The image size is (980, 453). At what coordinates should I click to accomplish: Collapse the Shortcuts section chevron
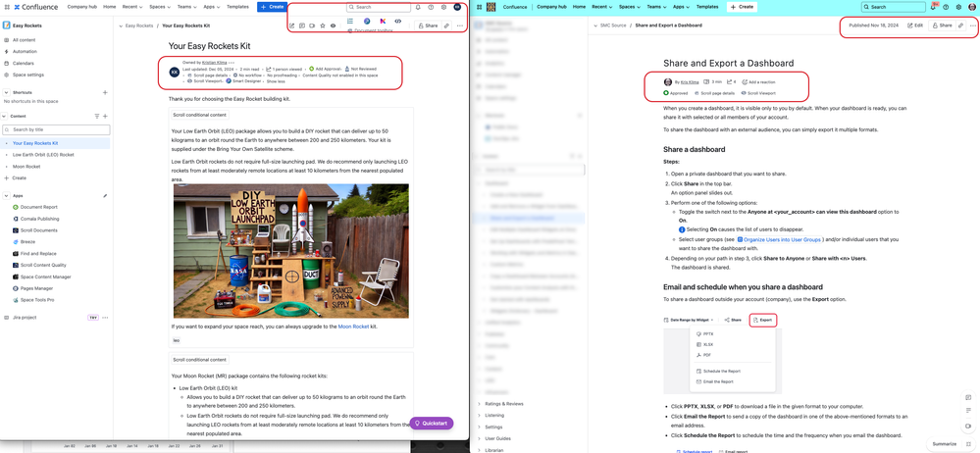(x=6, y=92)
